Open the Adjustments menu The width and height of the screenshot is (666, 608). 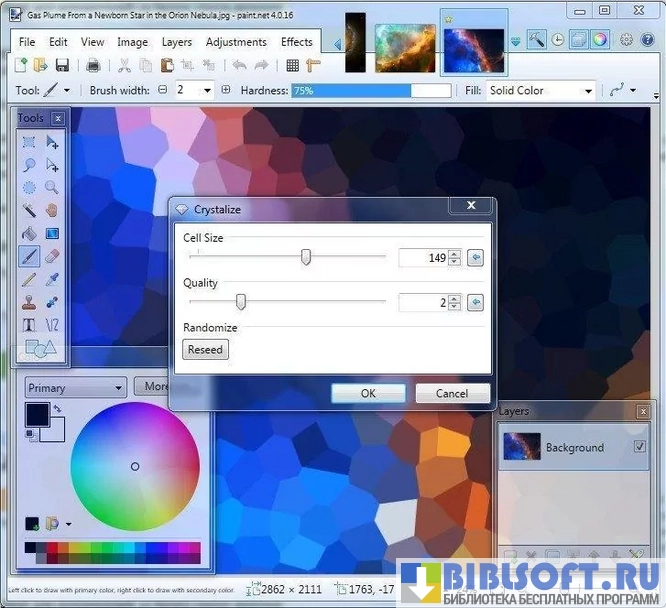pos(236,42)
